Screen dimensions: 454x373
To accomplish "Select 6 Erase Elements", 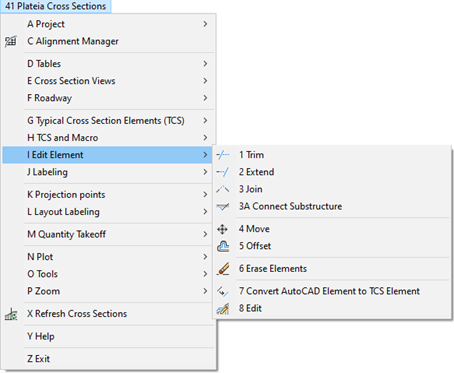I will (332, 269).
